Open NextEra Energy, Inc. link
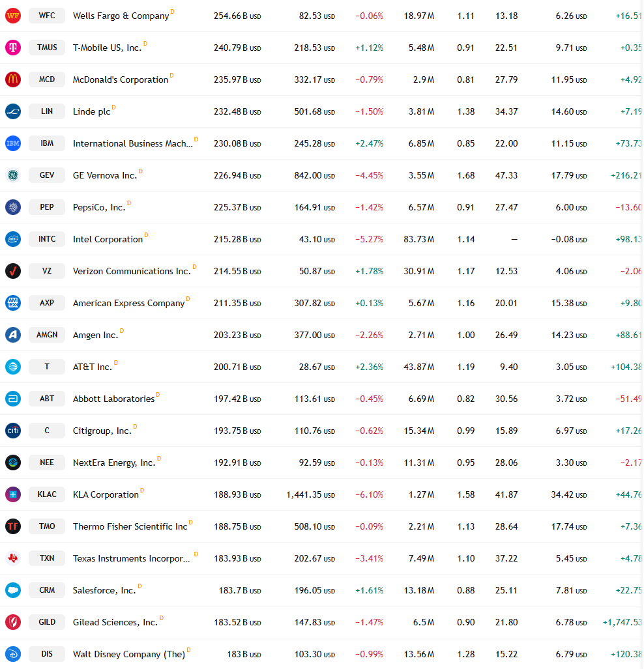This screenshot has height=669, width=644. [114, 463]
